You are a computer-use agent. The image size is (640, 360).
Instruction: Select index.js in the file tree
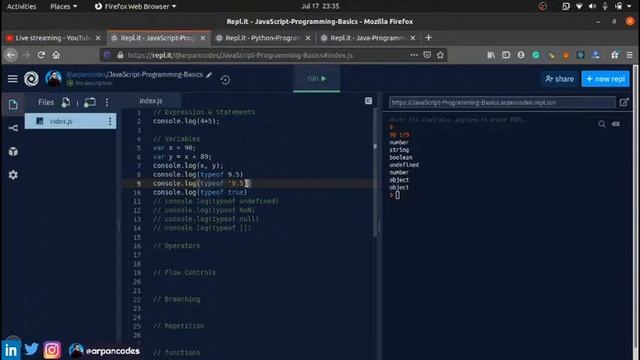coord(70,121)
